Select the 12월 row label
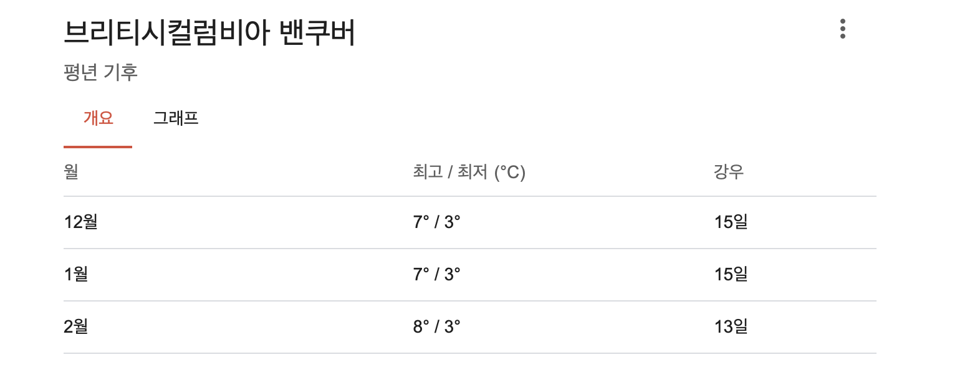 click(81, 222)
